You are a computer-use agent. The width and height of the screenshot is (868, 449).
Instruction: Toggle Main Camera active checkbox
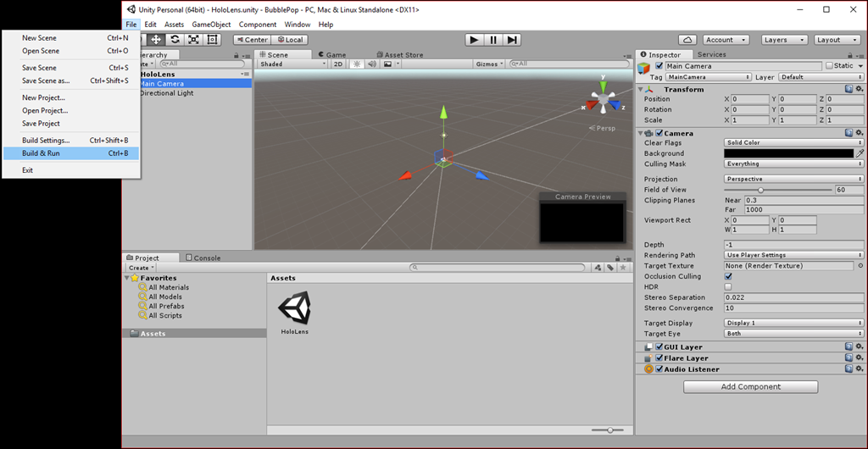(659, 66)
